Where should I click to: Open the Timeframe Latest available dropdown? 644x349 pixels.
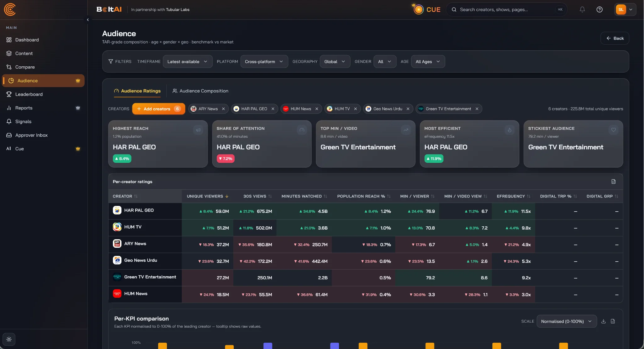tap(187, 62)
